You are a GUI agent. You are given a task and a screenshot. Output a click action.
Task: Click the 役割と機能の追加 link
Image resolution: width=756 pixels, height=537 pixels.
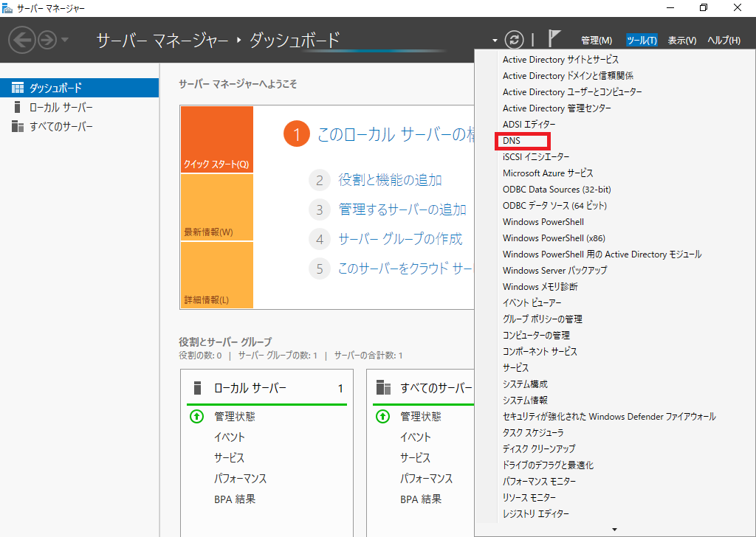(x=390, y=180)
